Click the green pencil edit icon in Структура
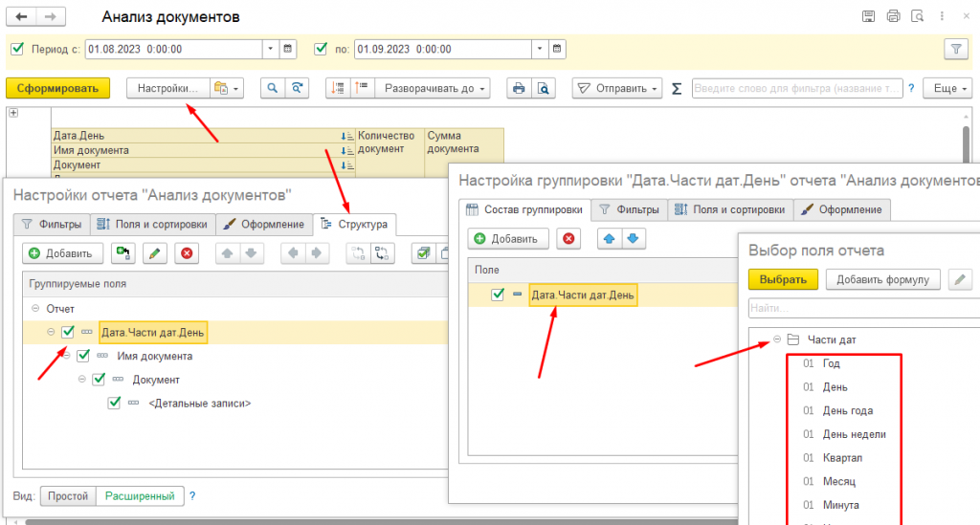 point(153,253)
